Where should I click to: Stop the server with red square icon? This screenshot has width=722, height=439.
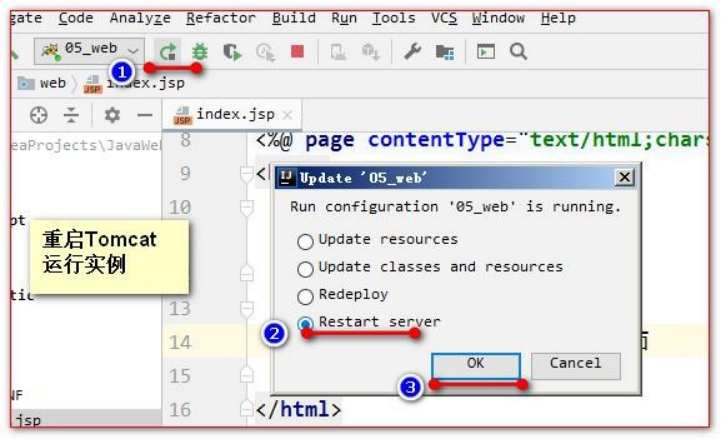[x=297, y=51]
